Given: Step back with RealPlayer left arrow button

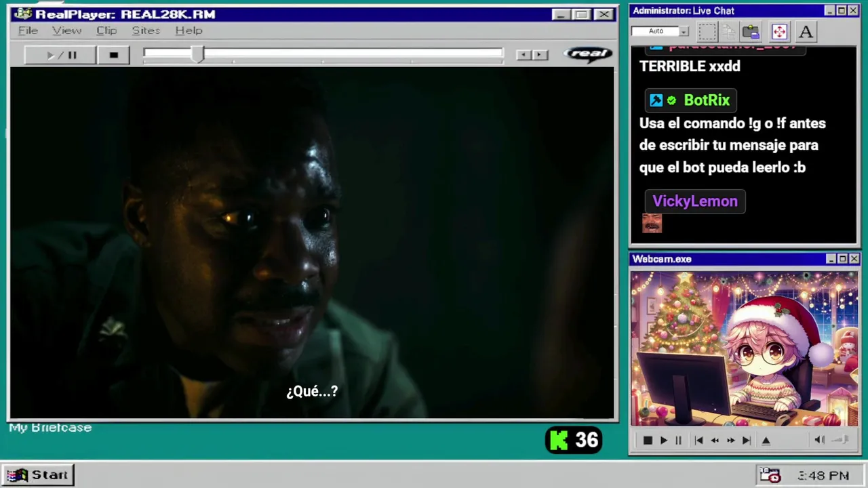Looking at the screenshot, I should point(523,55).
